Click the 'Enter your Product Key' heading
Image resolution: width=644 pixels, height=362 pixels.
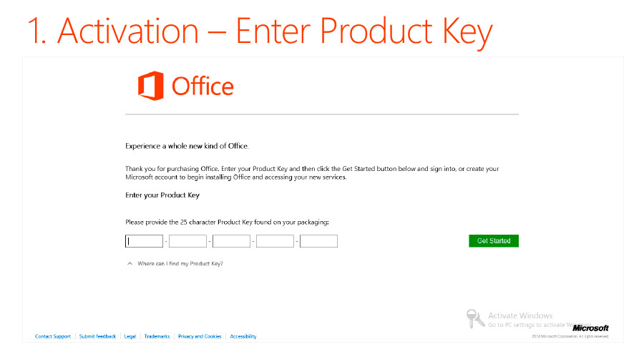pos(162,195)
